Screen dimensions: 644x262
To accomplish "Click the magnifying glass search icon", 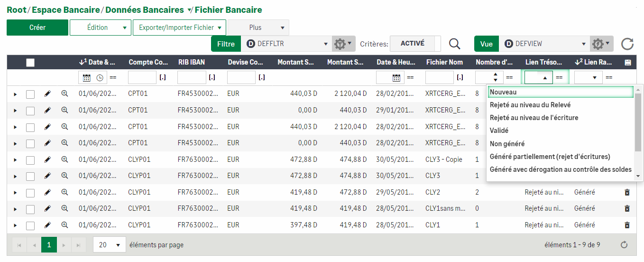I will [x=454, y=44].
